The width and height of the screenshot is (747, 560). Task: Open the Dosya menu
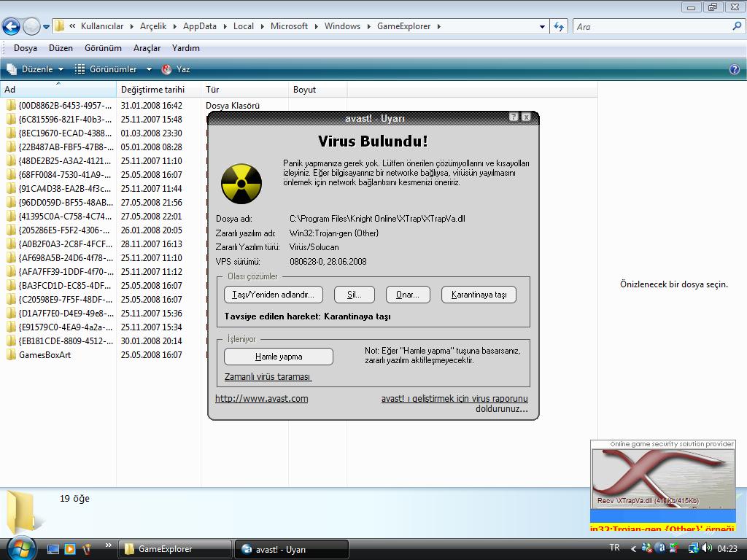pyautogui.click(x=26, y=48)
